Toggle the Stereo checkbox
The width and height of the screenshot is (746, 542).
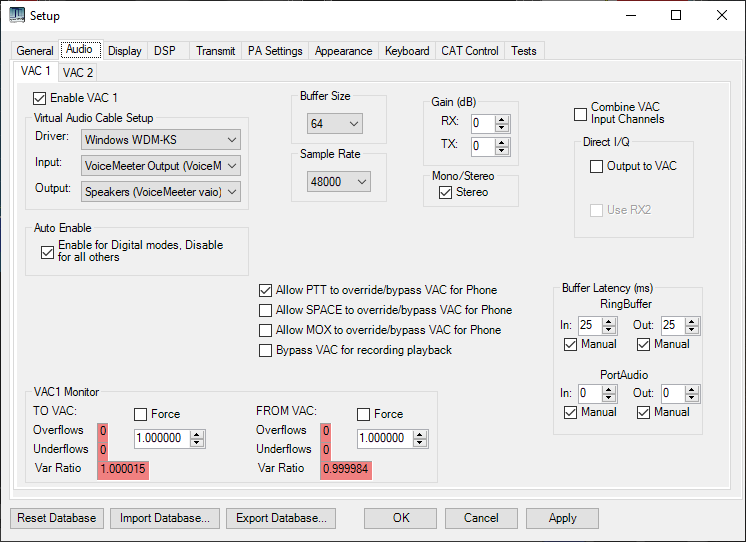445,192
